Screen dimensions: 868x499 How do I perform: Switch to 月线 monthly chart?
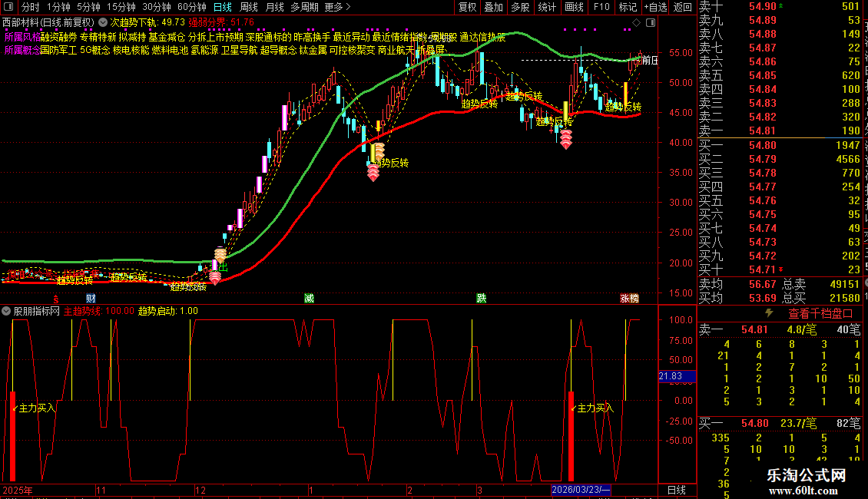pyautogui.click(x=274, y=7)
